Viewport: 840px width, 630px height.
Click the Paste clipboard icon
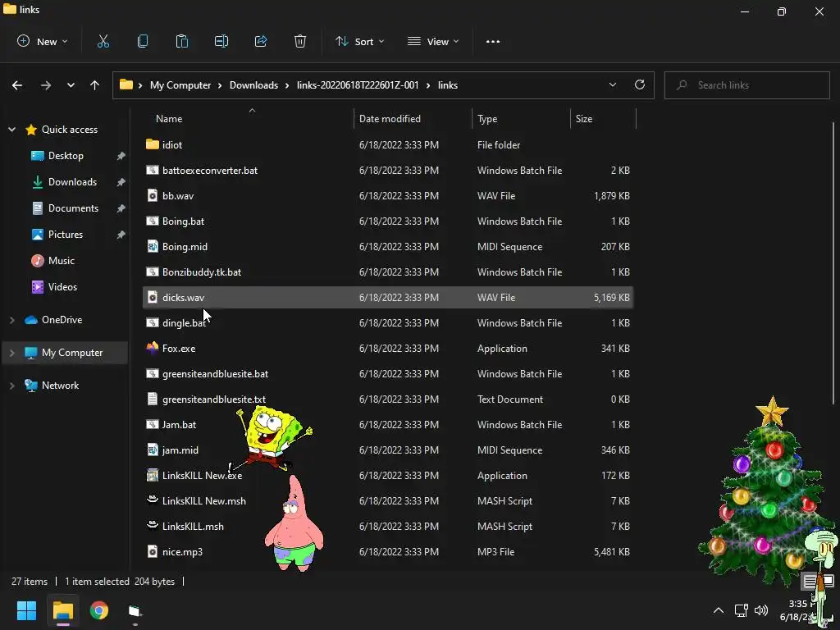tap(182, 41)
